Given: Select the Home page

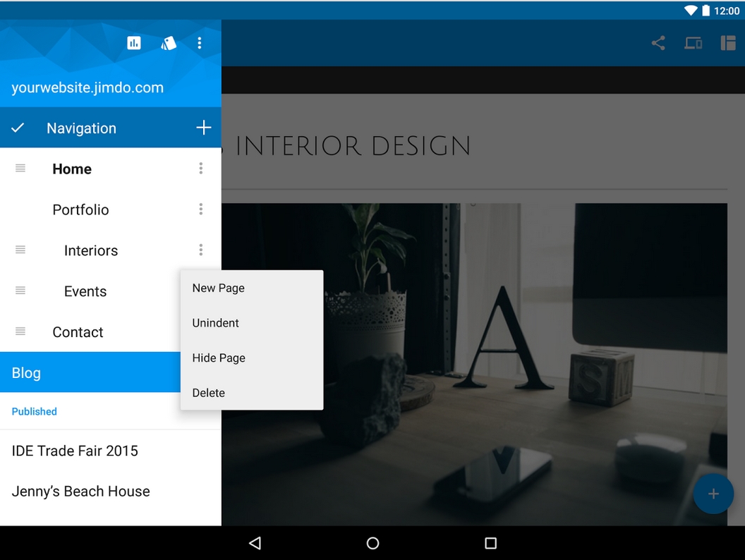Looking at the screenshot, I should pyautogui.click(x=72, y=169).
